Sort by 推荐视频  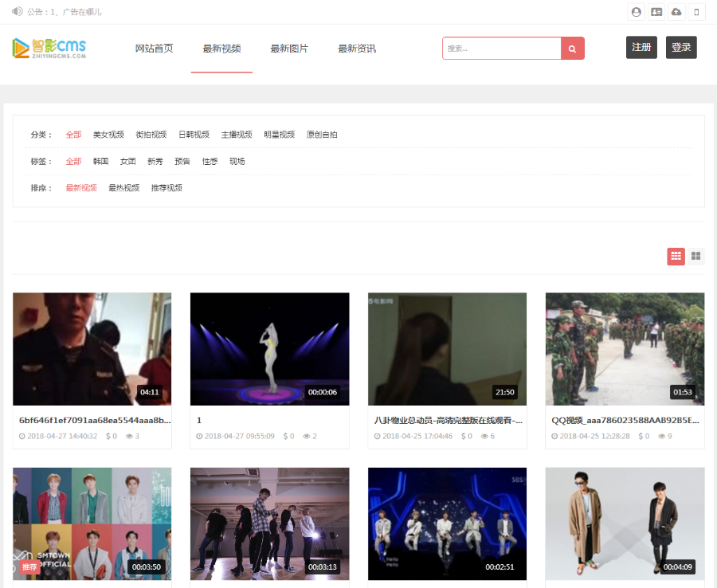coord(167,188)
